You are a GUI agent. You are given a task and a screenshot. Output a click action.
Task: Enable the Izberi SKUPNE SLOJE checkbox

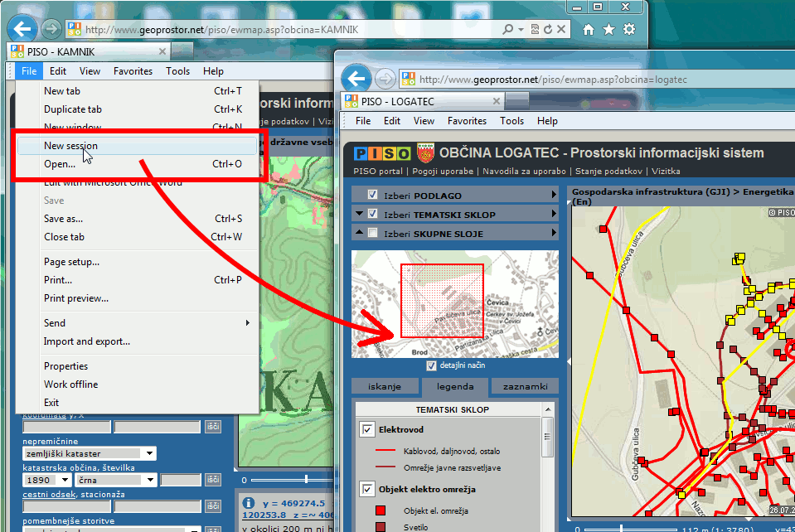(x=372, y=233)
